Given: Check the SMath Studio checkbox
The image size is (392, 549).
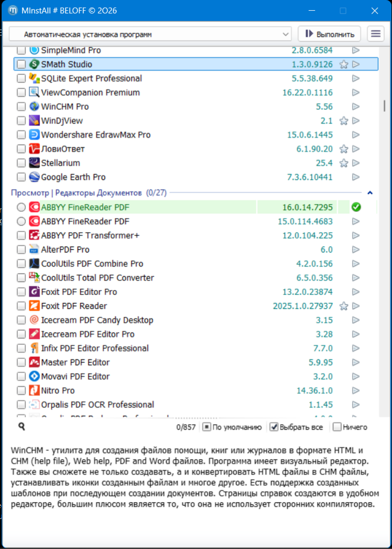Looking at the screenshot, I should pyautogui.click(x=22, y=65).
